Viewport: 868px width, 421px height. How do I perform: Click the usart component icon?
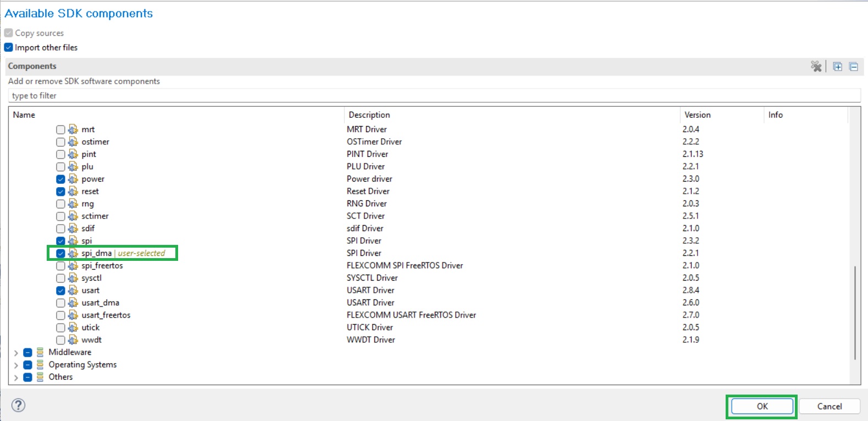click(73, 291)
